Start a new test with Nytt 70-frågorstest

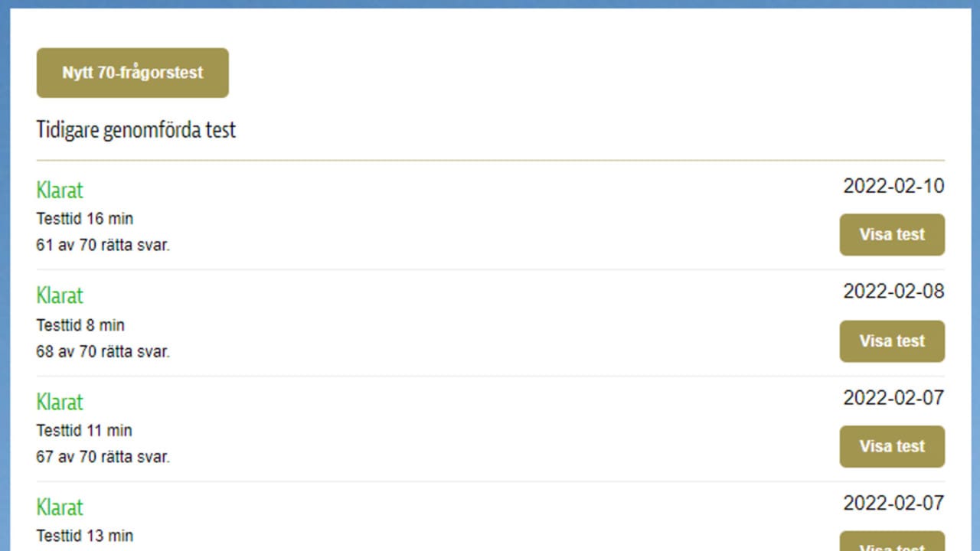click(132, 73)
